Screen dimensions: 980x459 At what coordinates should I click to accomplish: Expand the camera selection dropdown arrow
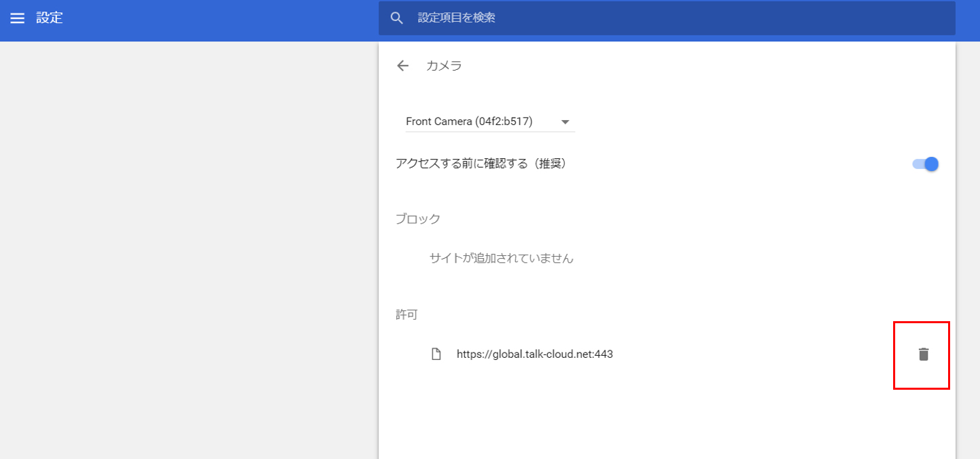[565, 122]
